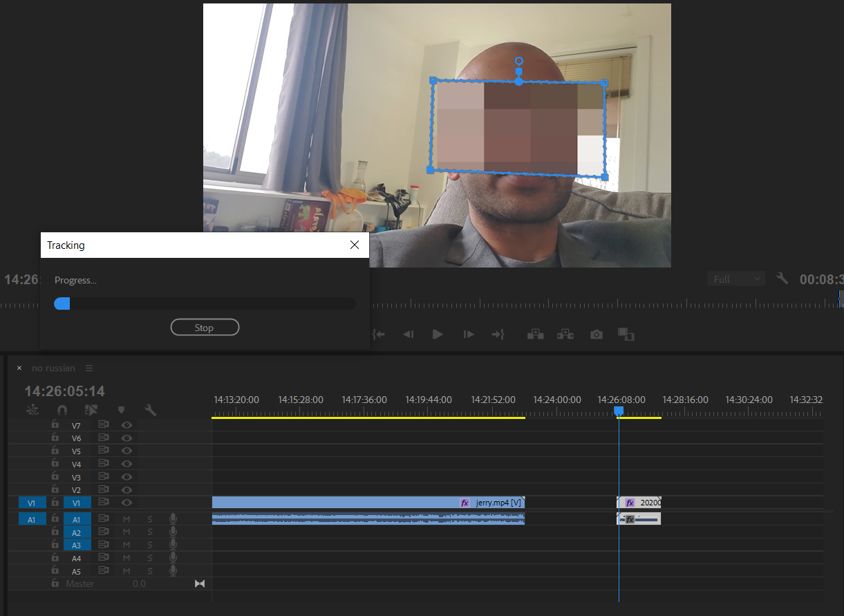Close the Tracking dialog
Screen dimensions: 844x616
click(x=355, y=245)
